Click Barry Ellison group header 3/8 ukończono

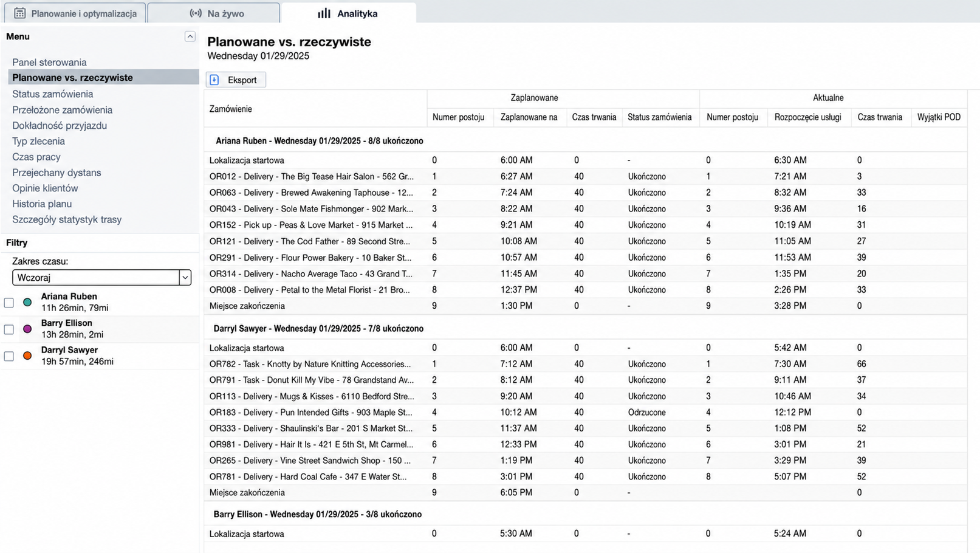pos(317,514)
